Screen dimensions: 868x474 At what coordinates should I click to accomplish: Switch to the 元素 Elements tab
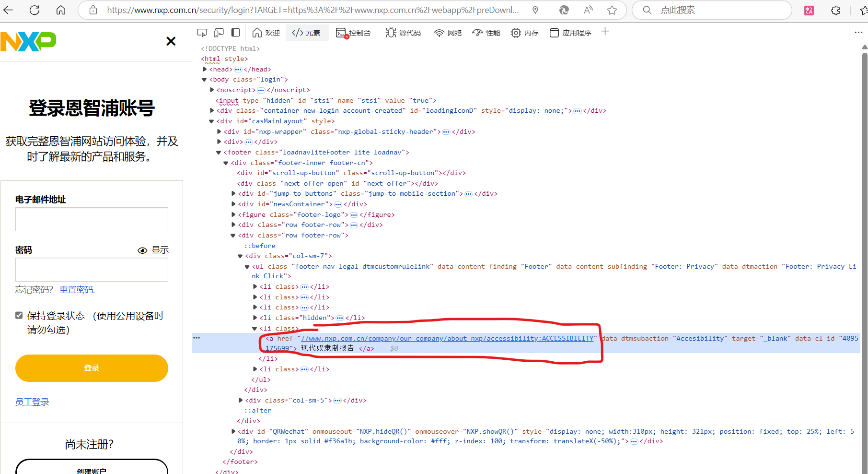pyautogui.click(x=307, y=33)
